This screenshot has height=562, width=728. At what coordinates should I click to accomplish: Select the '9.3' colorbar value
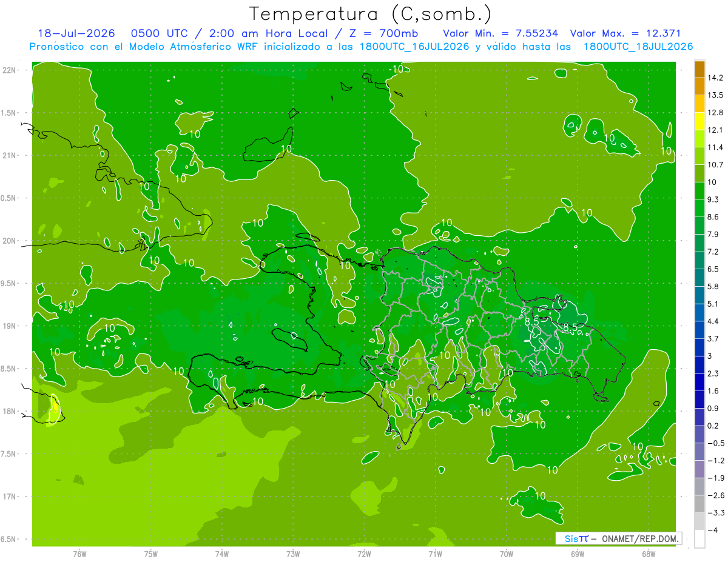tap(713, 199)
